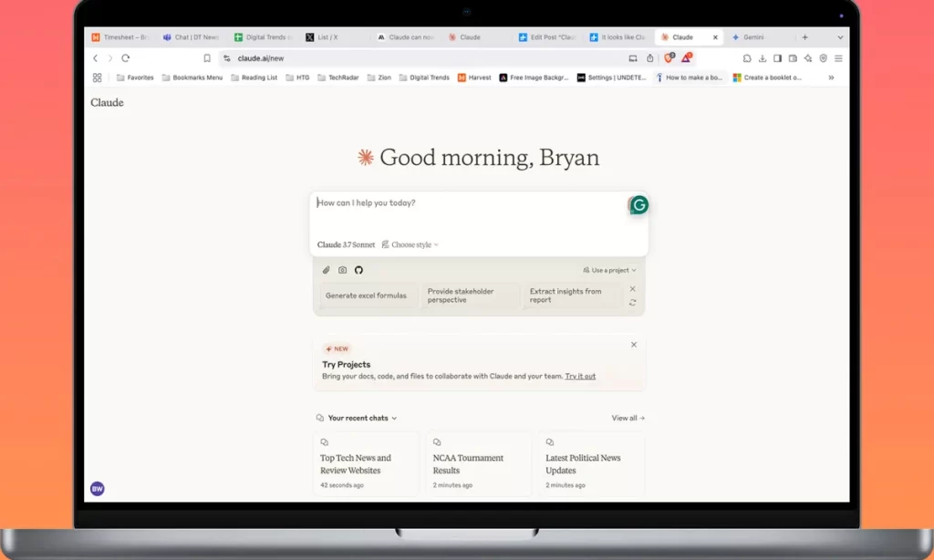Close the Try Projects banner
Screen dimensions: 934x560
pos(634,345)
